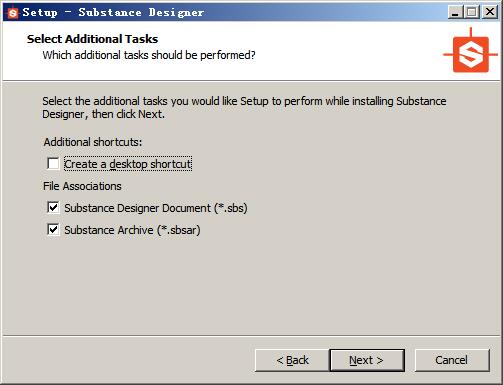Click the 'Additional shortcuts:' group label
This screenshot has width=503, height=385.
93,142
